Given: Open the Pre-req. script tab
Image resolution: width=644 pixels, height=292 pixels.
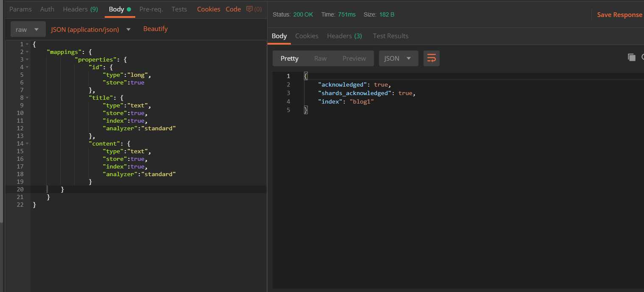Looking at the screenshot, I should pyautogui.click(x=151, y=9).
